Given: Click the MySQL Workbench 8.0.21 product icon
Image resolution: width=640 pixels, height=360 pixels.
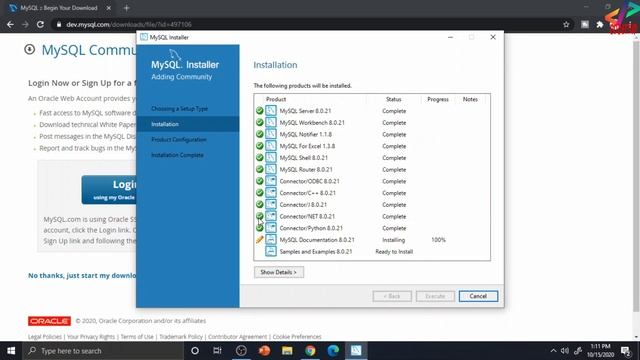Looking at the screenshot, I should point(271,122).
